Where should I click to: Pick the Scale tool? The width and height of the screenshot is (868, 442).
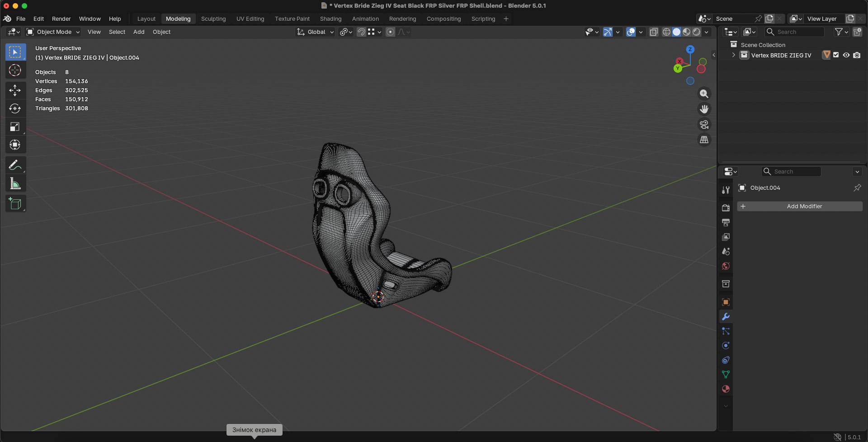(15, 127)
